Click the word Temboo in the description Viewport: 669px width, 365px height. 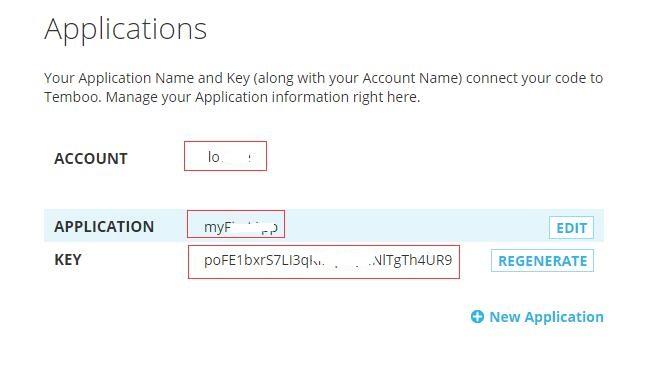pos(73,97)
